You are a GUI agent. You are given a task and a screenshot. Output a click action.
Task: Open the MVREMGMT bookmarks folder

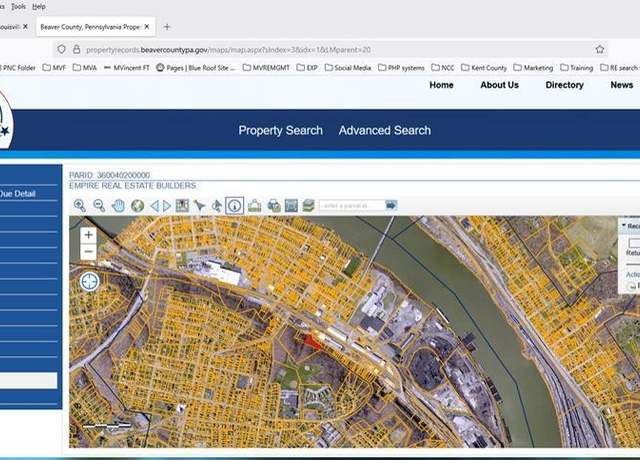(x=266, y=68)
